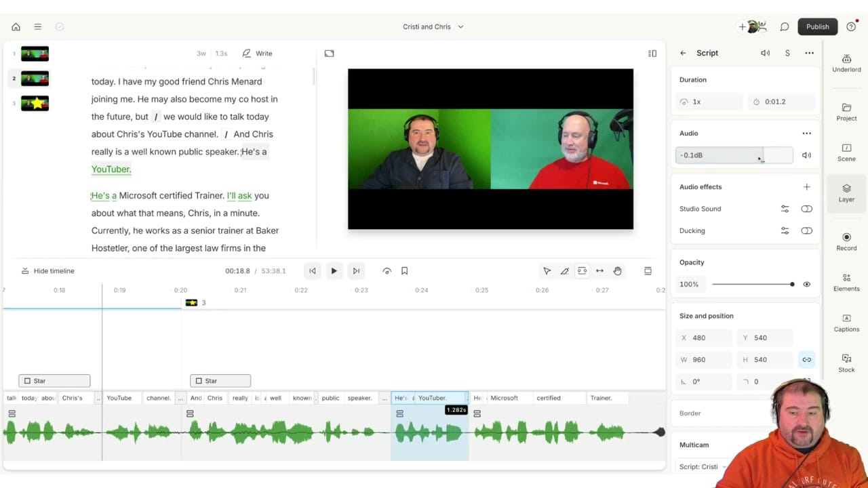Switch to the Project panel tab
The height and width of the screenshot is (488, 868).
(x=846, y=113)
